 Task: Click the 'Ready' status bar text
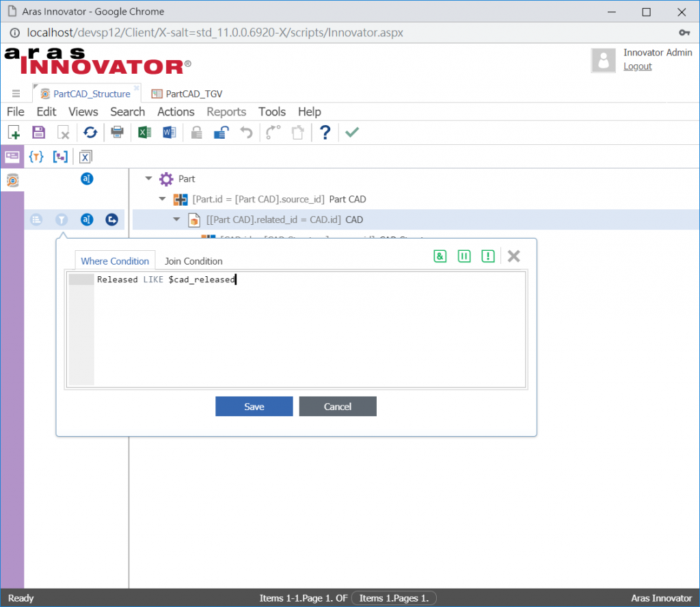21,598
